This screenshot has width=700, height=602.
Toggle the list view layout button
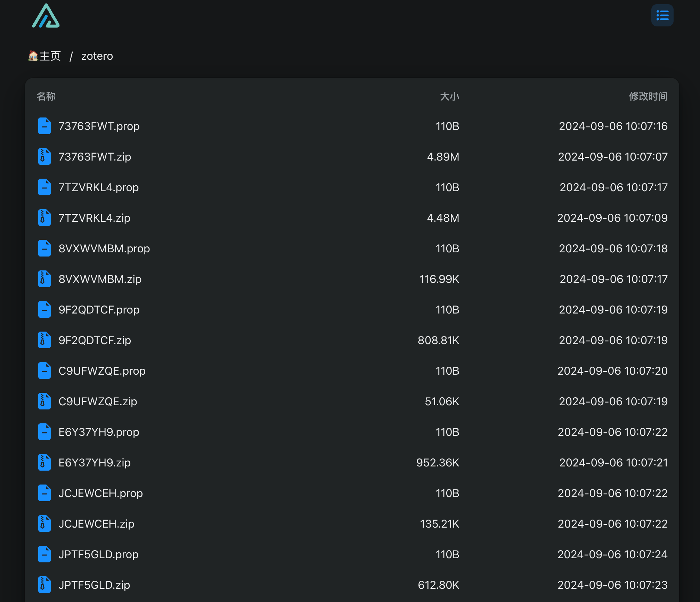coord(662,15)
